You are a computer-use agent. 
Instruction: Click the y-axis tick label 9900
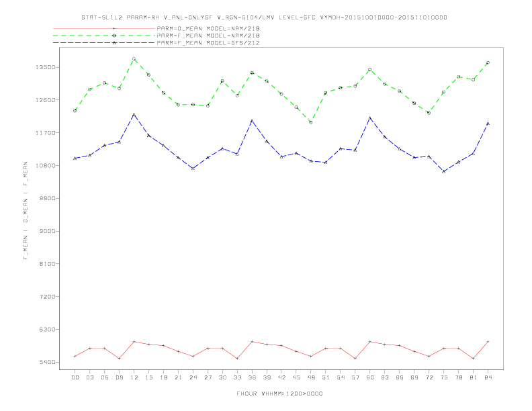point(48,198)
